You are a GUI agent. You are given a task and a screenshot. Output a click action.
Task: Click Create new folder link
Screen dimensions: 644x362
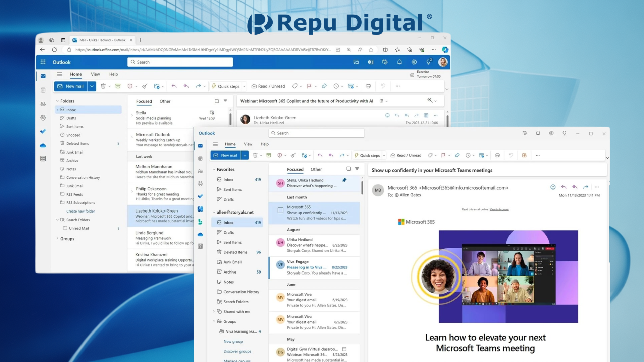[x=80, y=211]
